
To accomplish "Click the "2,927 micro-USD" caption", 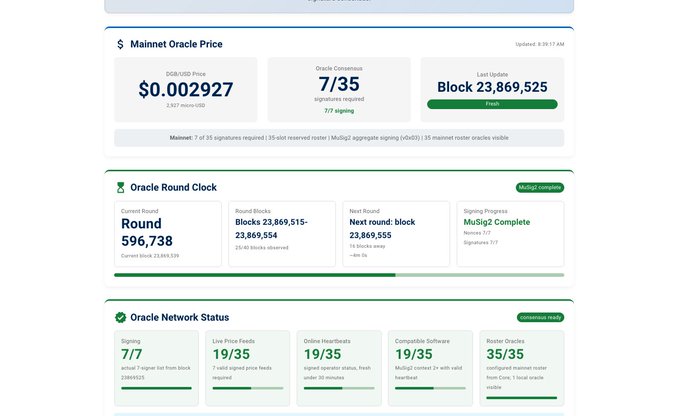I will [x=186, y=105].
